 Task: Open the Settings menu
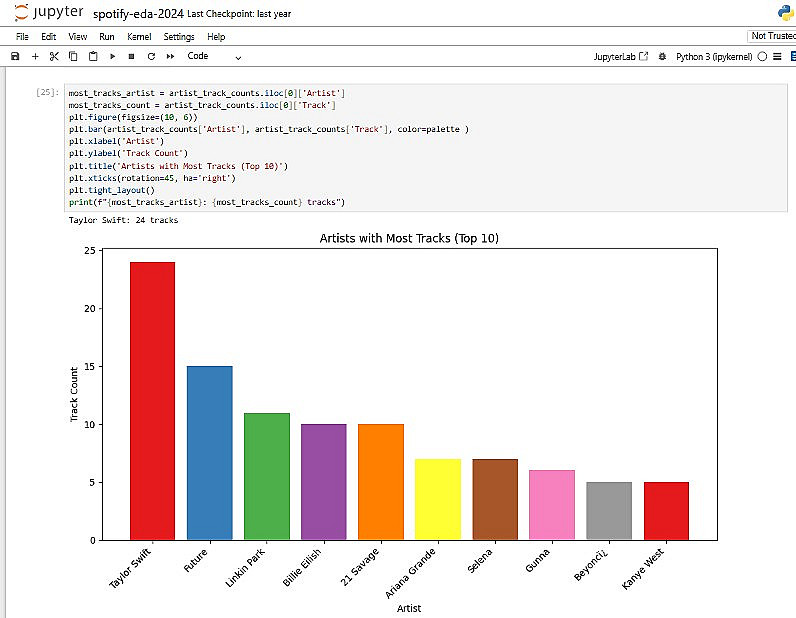(179, 37)
